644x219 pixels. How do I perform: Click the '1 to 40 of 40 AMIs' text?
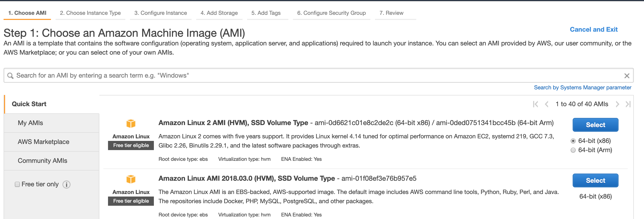(582, 104)
